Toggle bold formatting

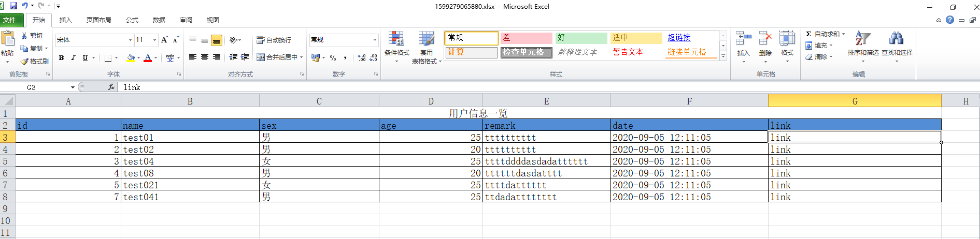coord(61,58)
